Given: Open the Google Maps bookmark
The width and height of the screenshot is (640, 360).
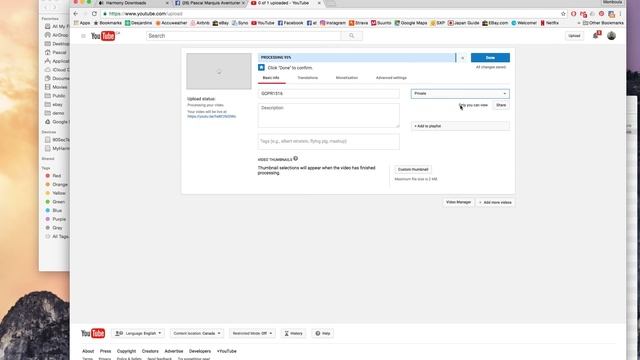Looking at the screenshot, I should pos(411,23).
